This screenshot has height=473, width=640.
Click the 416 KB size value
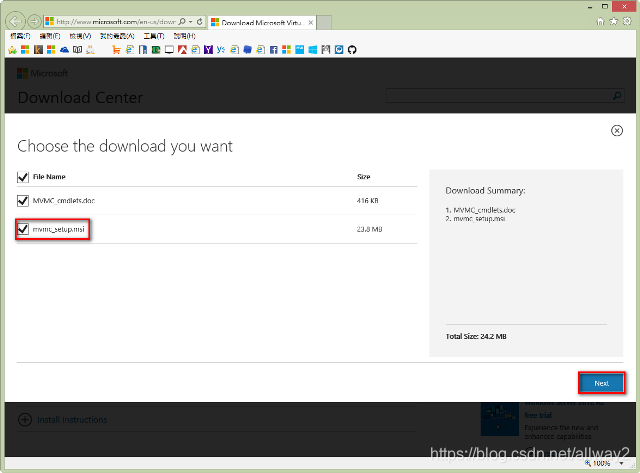pyautogui.click(x=367, y=201)
